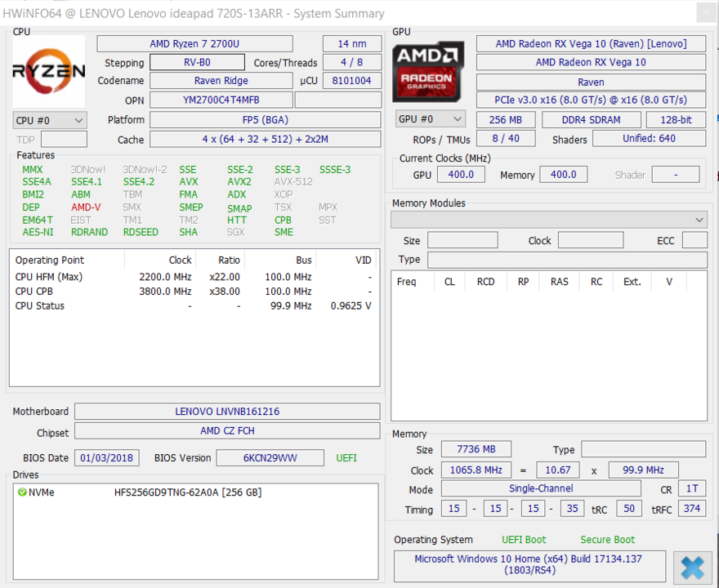
Task: Click the green Secure Boot label
Action: click(608, 540)
